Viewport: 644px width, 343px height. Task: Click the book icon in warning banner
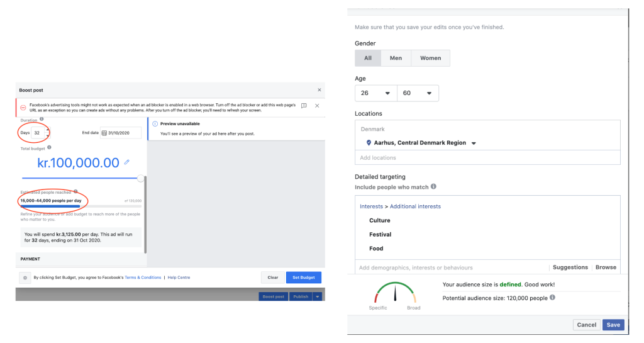[x=304, y=106]
